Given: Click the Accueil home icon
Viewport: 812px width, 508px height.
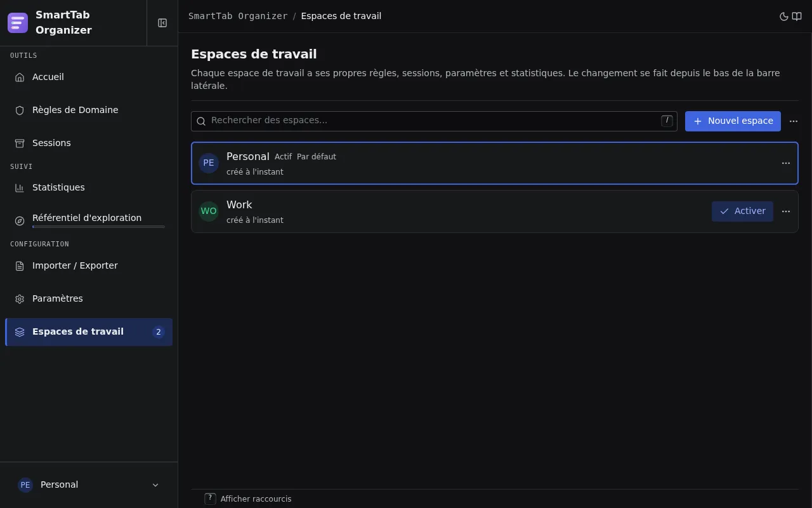Looking at the screenshot, I should [x=20, y=77].
